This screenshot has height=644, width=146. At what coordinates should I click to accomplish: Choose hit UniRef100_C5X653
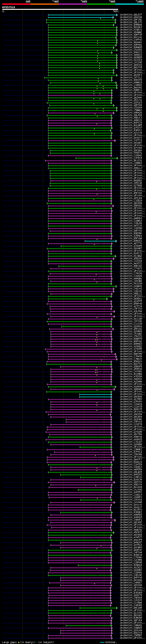[131, 50]
